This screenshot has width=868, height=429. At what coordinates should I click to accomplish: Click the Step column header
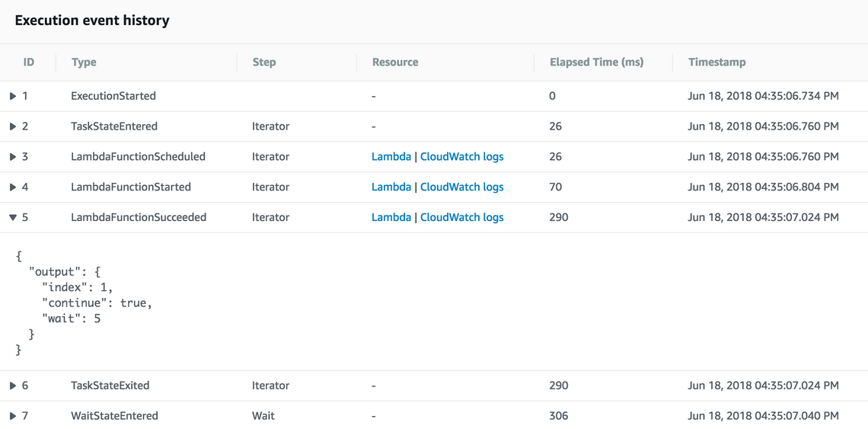coord(264,62)
